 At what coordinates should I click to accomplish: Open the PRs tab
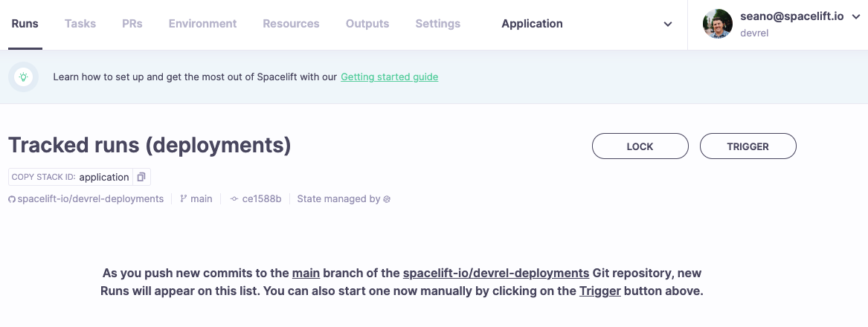(132, 24)
